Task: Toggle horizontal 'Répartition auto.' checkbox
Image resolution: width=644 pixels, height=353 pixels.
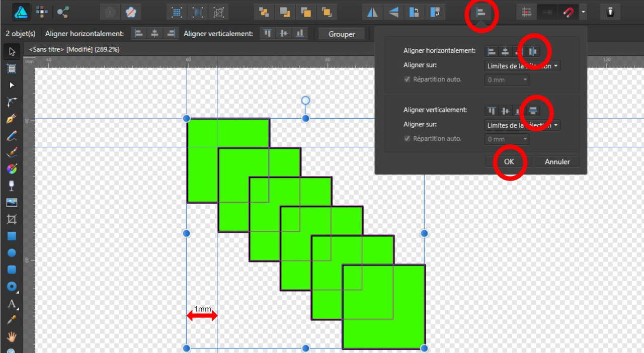Action: (407, 79)
